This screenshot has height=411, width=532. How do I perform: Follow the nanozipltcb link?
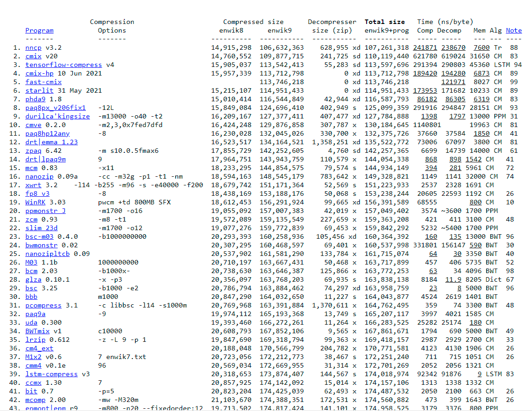(47, 254)
